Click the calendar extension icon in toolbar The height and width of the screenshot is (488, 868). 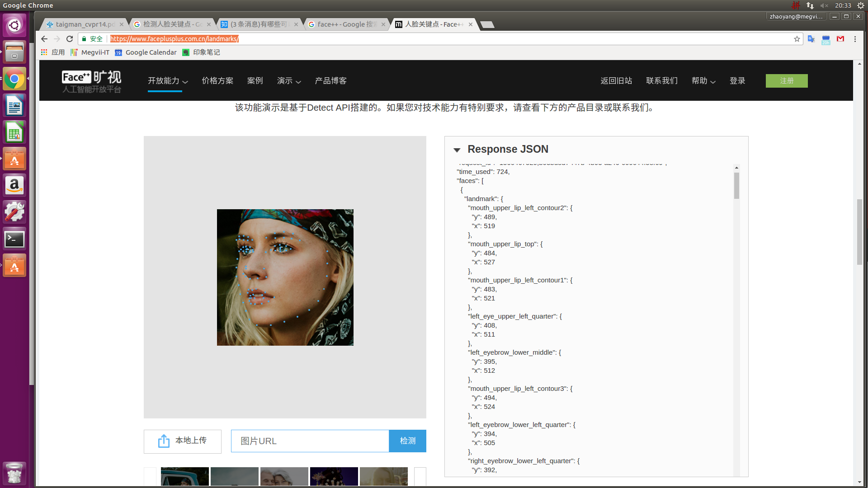[x=826, y=39]
